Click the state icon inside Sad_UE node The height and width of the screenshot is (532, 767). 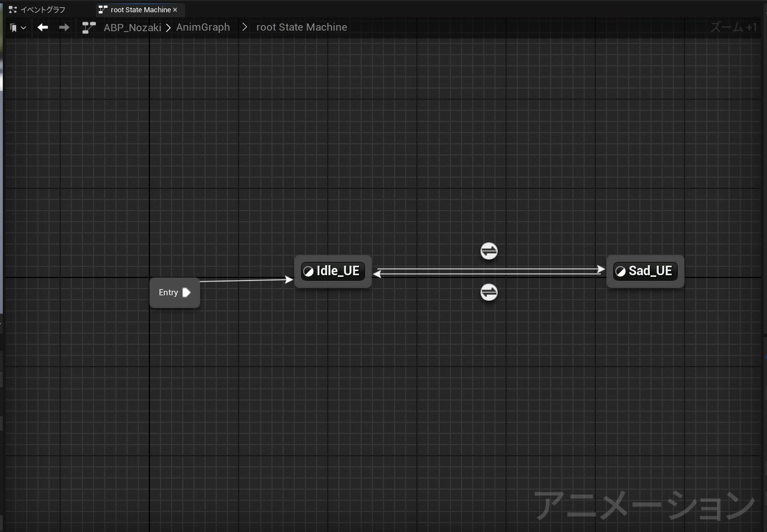620,271
